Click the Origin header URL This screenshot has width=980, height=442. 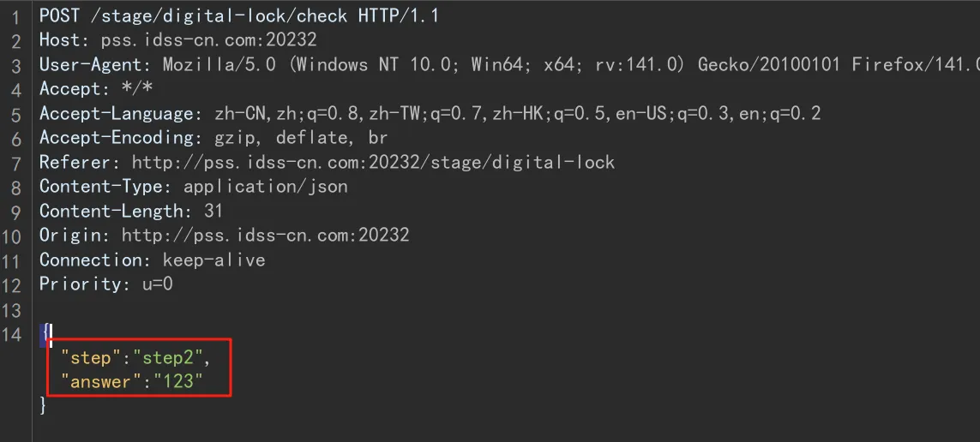(x=265, y=235)
